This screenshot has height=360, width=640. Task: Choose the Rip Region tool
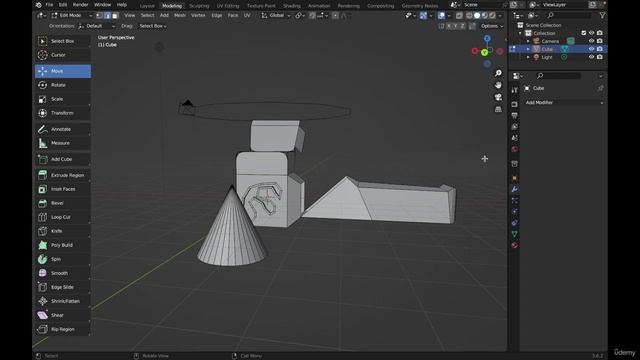(x=63, y=329)
